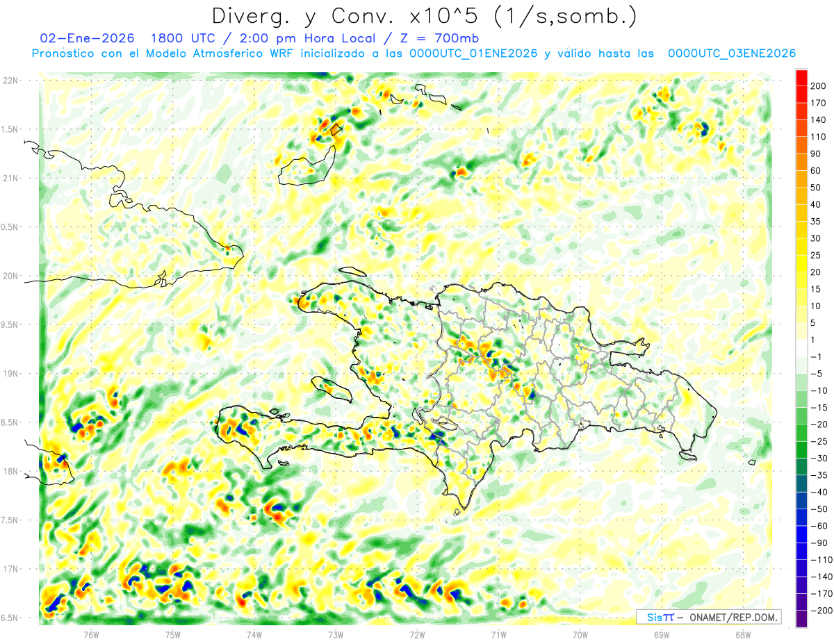Click the '170' value on the color scale
The image size is (834, 644).
tap(819, 103)
